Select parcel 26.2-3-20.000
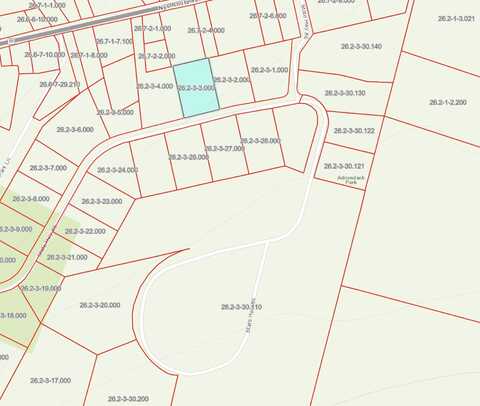 [x=100, y=305]
